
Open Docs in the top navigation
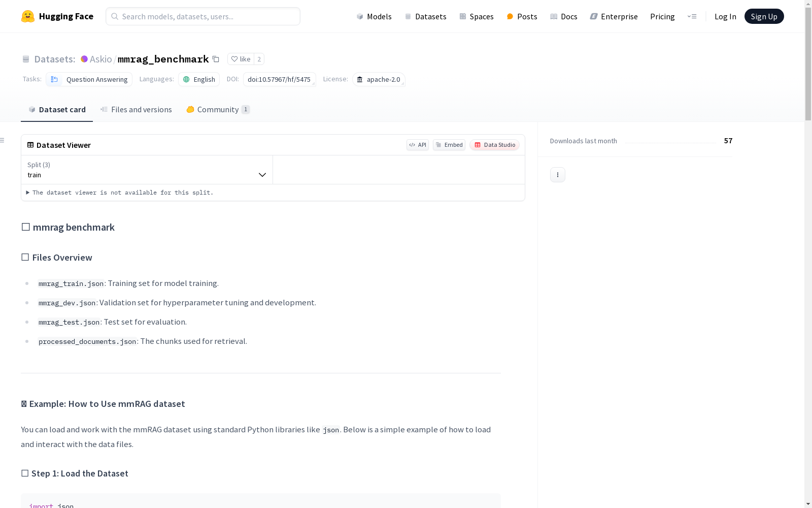(564, 16)
